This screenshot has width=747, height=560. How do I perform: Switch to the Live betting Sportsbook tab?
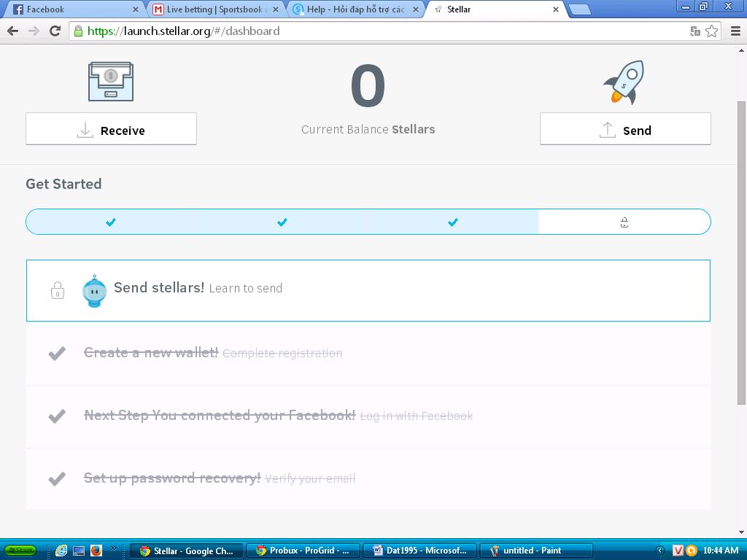pos(215,9)
